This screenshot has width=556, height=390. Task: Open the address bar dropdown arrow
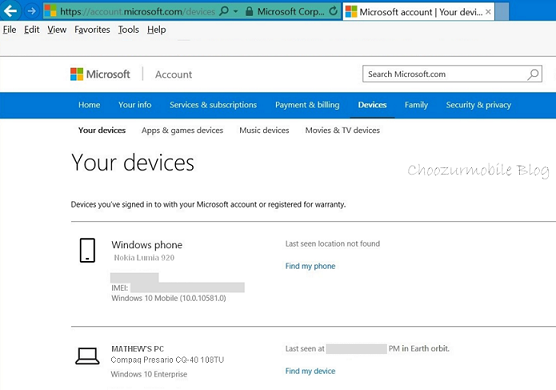[236, 11]
